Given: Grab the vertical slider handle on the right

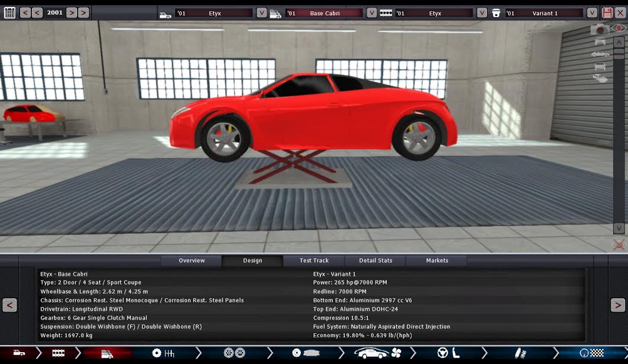Looking at the screenshot, I should [619, 54].
